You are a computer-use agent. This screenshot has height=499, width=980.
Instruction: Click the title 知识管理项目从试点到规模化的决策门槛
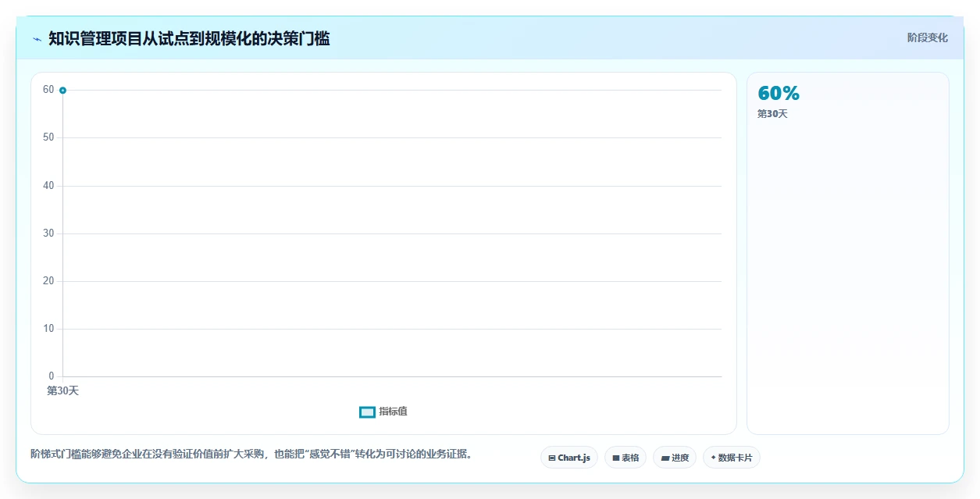click(189, 38)
